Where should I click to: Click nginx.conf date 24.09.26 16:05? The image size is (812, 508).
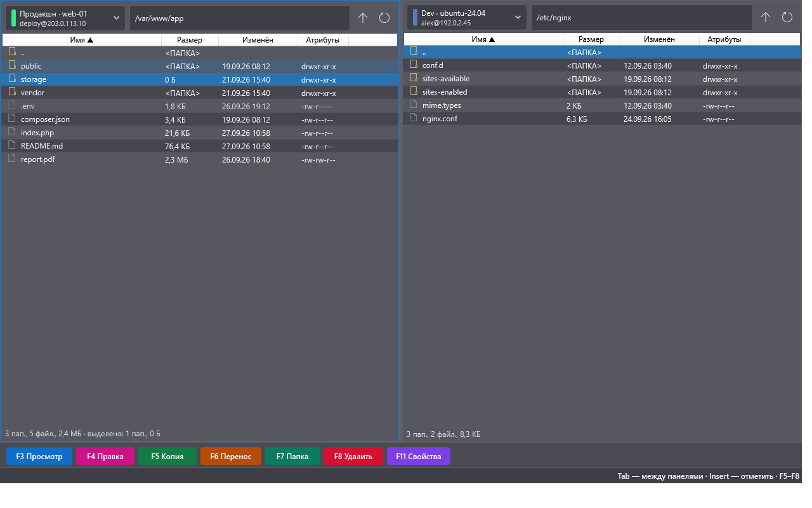[x=648, y=119]
